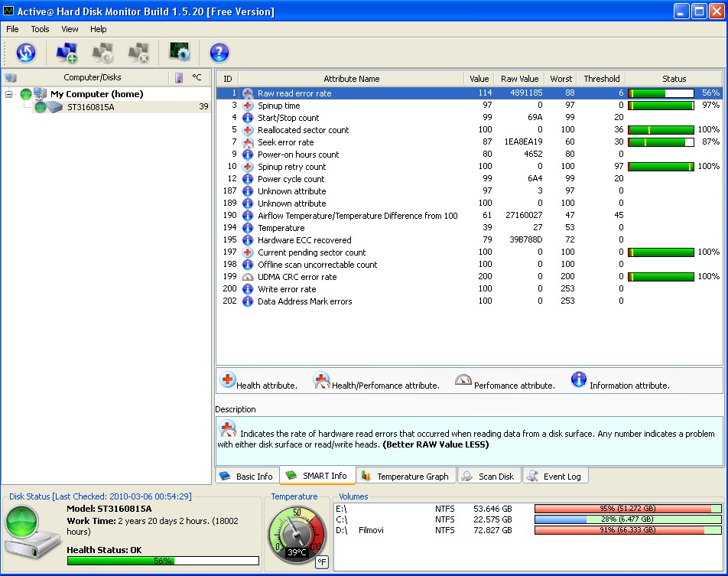Select the Unknown attribute row with ID 187

pos(470,191)
